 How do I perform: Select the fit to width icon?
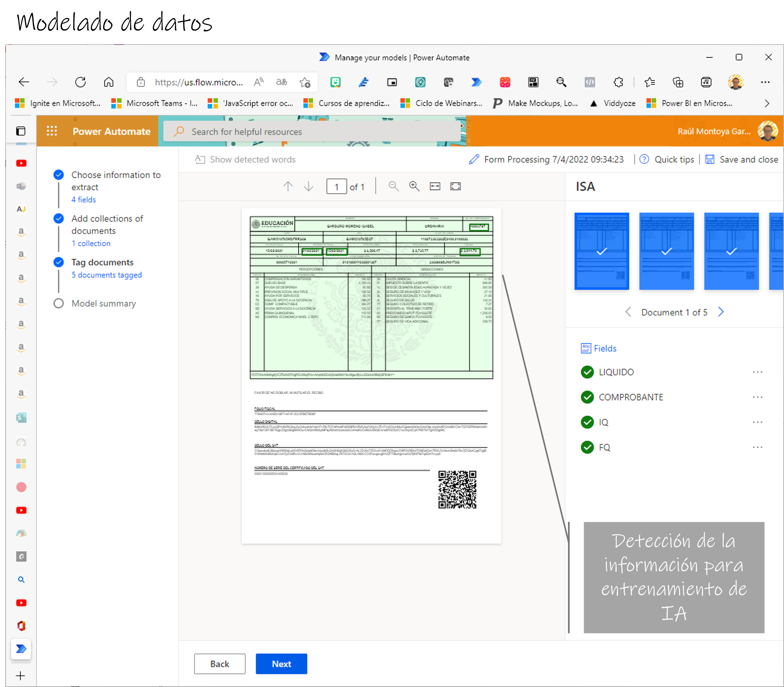tap(435, 186)
